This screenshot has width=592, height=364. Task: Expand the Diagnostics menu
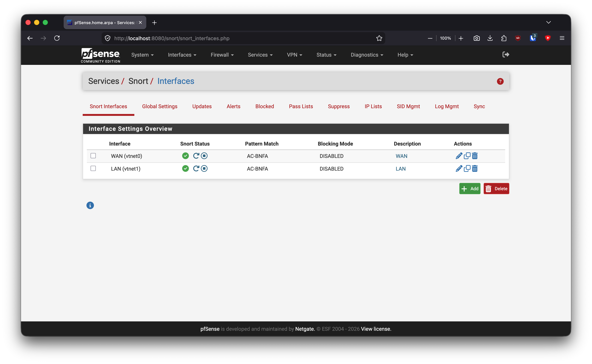pyautogui.click(x=367, y=55)
